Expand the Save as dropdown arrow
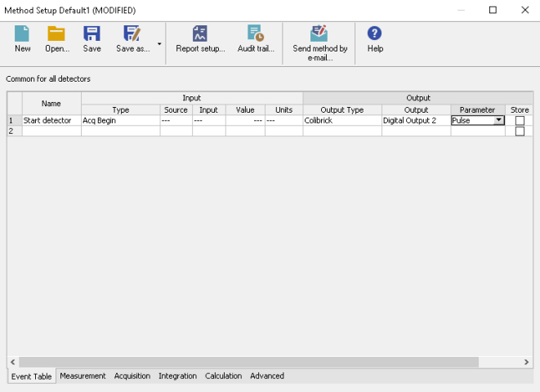540x392 pixels. [x=159, y=44]
